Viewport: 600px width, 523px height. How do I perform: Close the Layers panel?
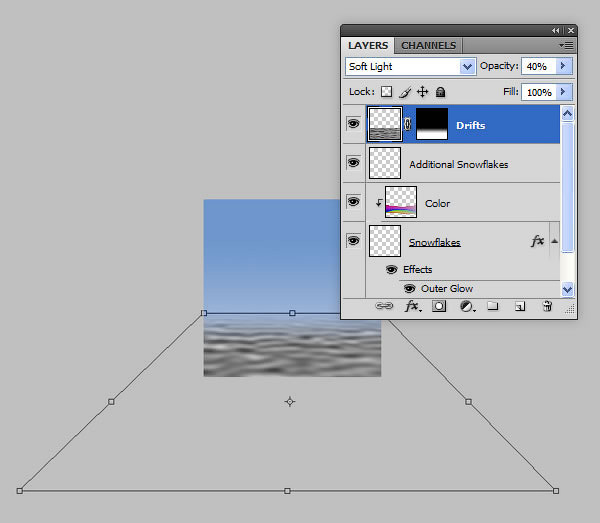[571, 30]
